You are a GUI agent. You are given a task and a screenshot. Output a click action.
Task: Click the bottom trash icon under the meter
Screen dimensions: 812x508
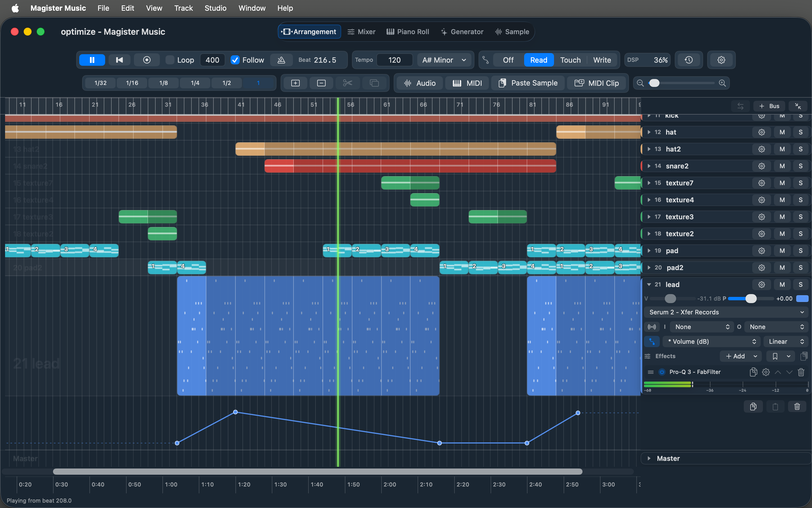click(797, 406)
